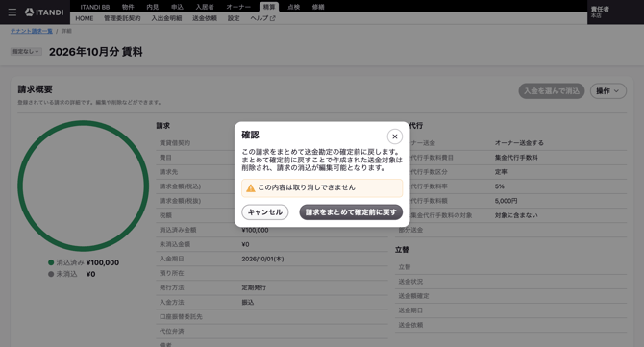This screenshot has width=644, height=347.
Task: Follow the テナント請求一覧 breadcrumb link
Action: coord(31,31)
